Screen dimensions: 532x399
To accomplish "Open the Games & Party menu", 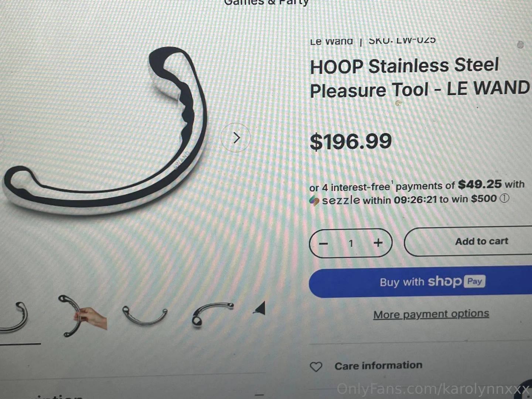I will 266,3.
